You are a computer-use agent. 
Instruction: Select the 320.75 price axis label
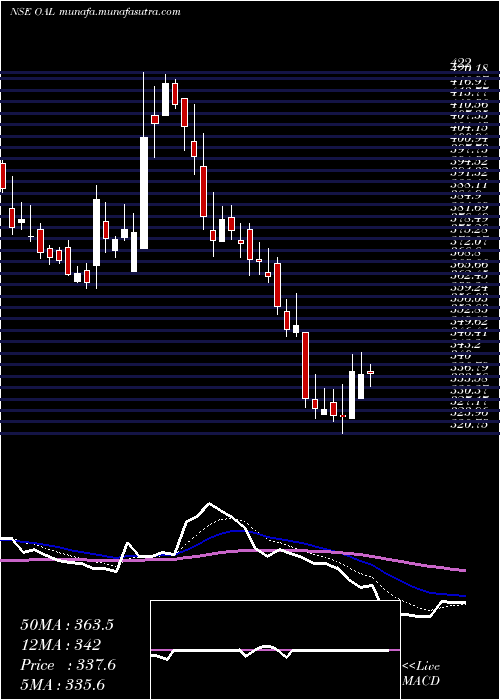[468, 426]
